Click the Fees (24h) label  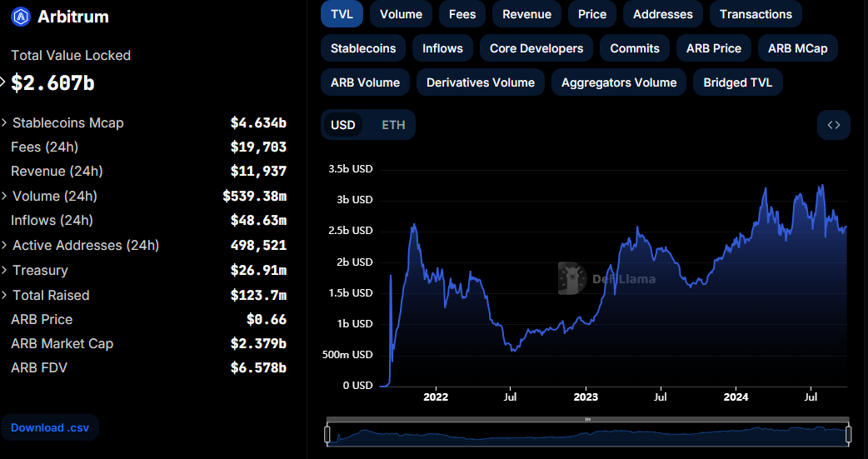point(44,147)
